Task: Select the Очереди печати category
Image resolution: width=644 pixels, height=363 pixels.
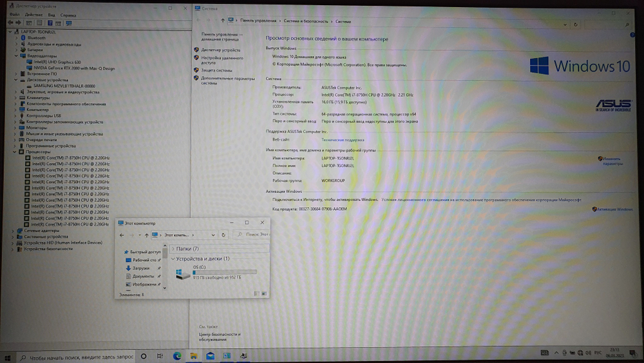Action: pos(41,140)
